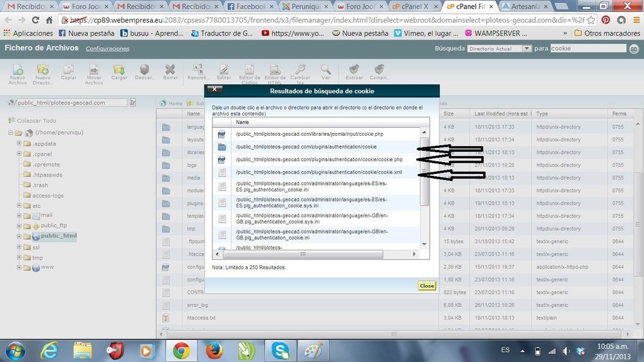Select the cookie/cookie.xml search result
This screenshot has width=644, height=362.
pos(316,172)
